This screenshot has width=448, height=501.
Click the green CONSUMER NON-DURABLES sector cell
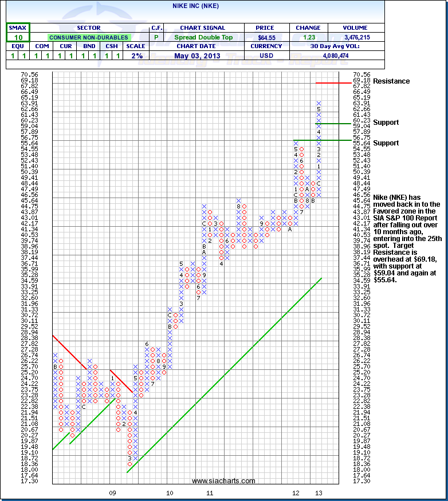89,37
